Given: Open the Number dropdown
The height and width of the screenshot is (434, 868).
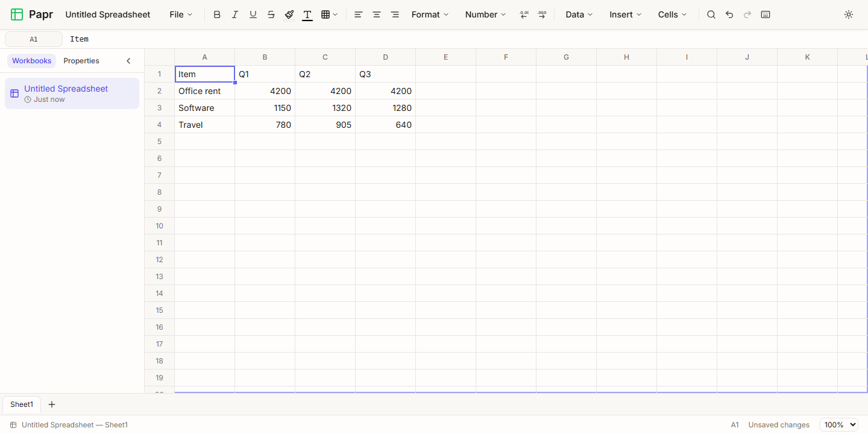Looking at the screenshot, I should pyautogui.click(x=485, y=14).
